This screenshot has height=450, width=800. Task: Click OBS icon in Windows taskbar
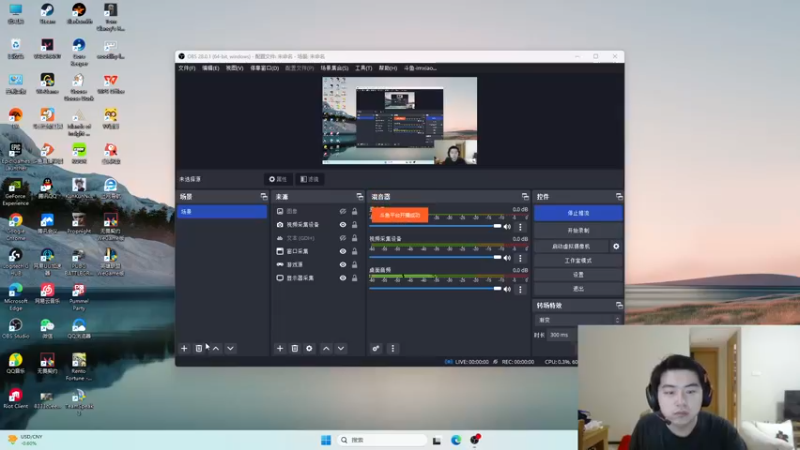(x=475, y=439)
